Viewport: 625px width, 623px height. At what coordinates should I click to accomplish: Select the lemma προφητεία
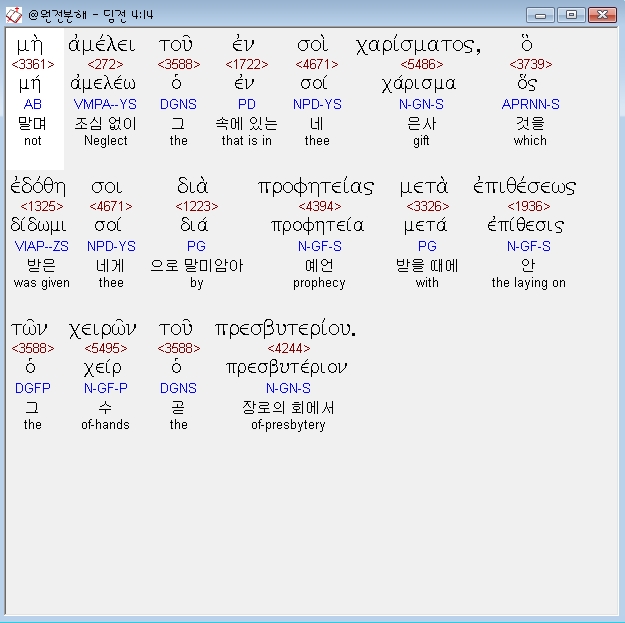318,226
